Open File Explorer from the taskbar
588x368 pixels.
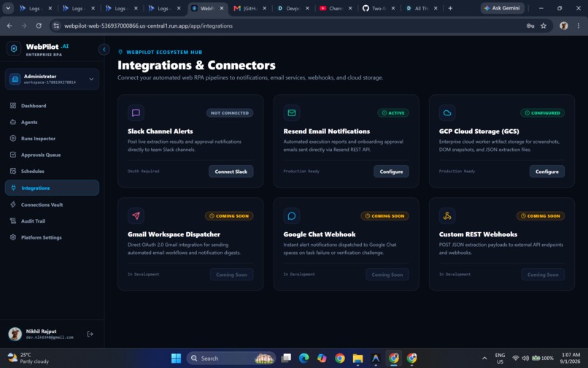pyautogui.click(x=357, y=359)
